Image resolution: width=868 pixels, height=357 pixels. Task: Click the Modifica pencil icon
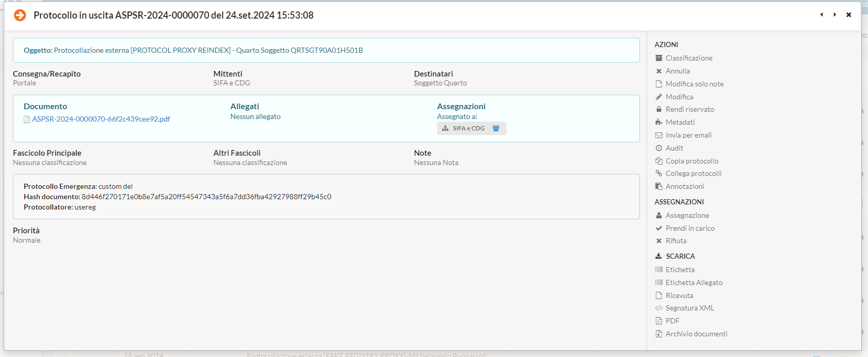point(659,97)
